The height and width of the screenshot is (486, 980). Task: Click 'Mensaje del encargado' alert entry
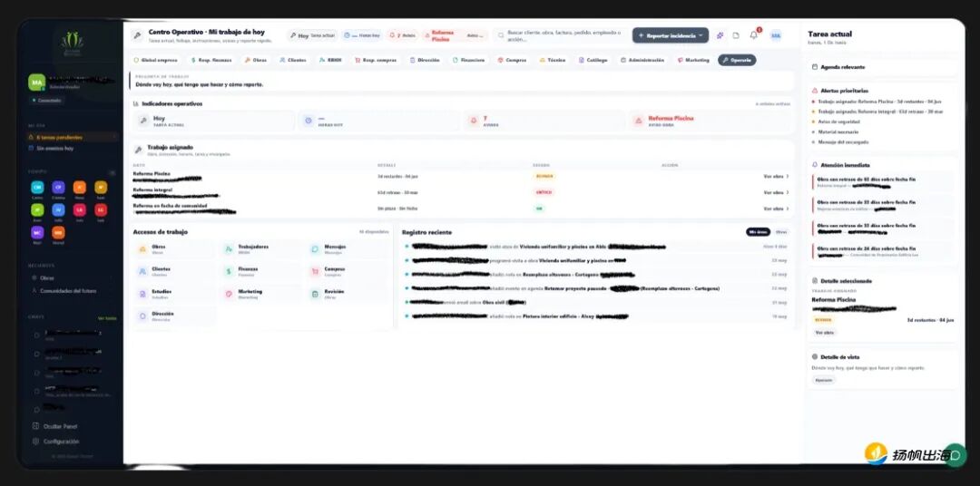(842, 141)
